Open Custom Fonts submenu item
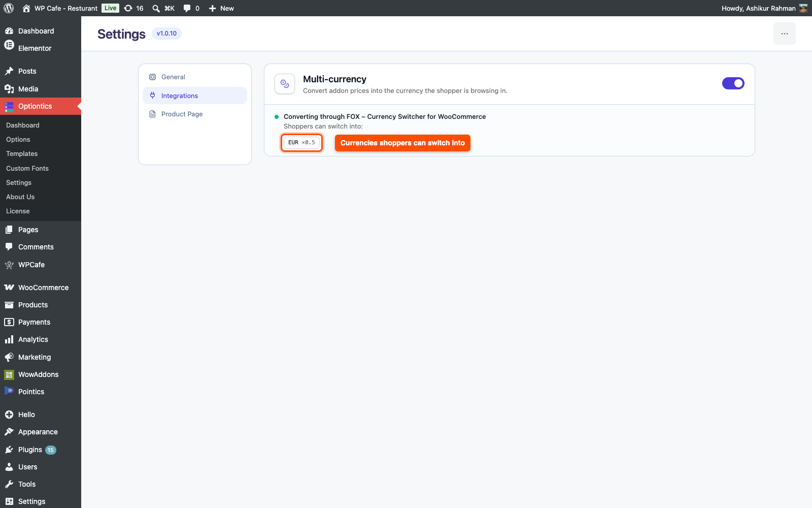This screenshot has width=812, height=508. click(x=27, y=169)
